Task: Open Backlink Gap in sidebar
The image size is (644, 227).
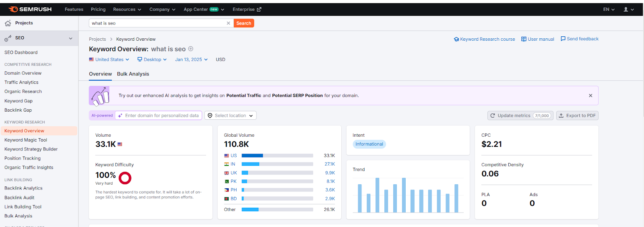Action: coord(18,110)
